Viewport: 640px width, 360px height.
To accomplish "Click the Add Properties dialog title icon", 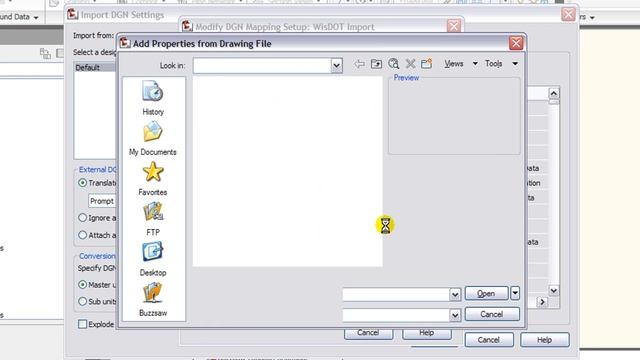I will (x=125, y=43).
